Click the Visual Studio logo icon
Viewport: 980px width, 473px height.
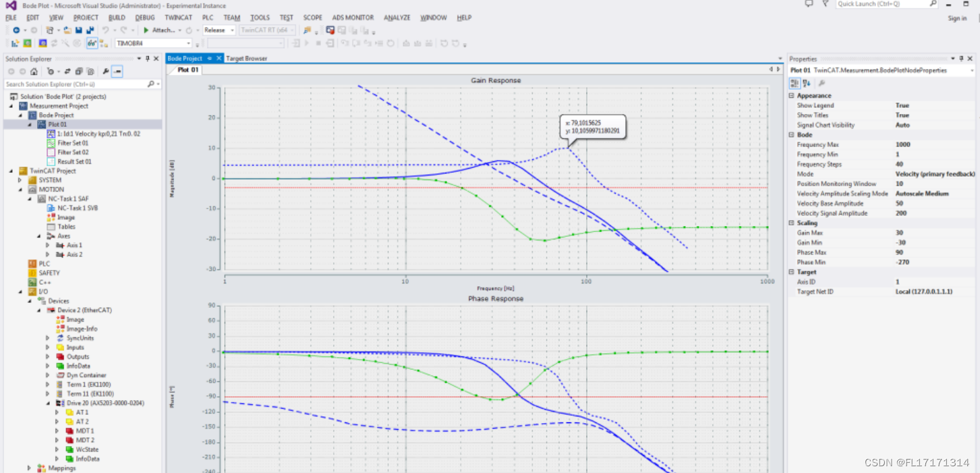point(10,5)
